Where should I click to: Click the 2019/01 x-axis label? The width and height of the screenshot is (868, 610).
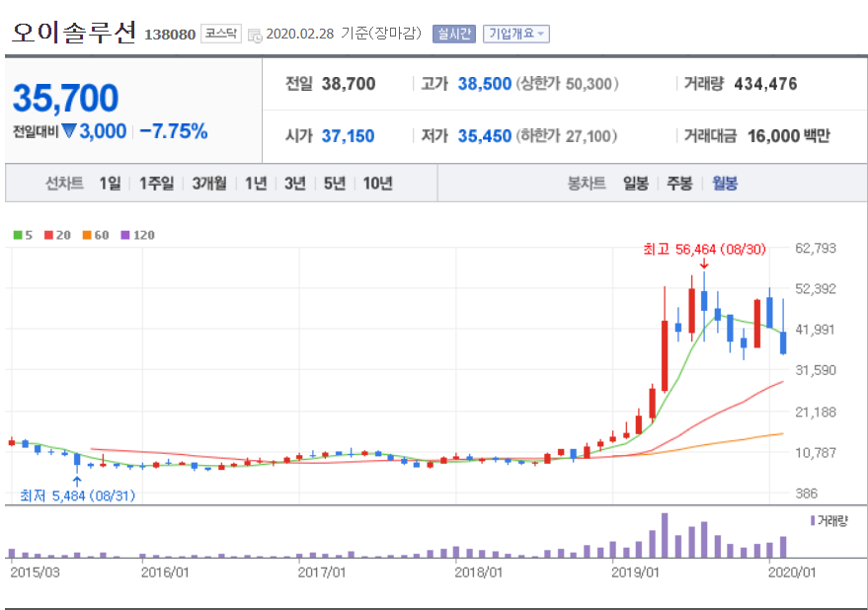[x=635, y=572]
